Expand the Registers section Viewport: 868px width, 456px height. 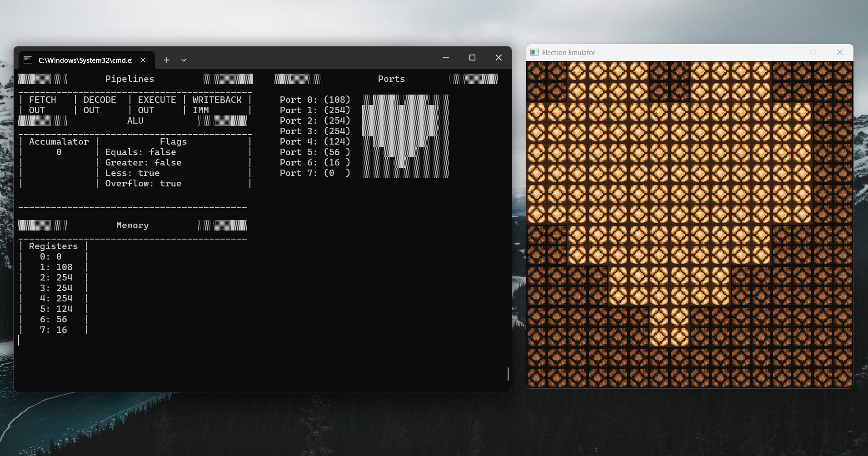[x=53, y=246]
